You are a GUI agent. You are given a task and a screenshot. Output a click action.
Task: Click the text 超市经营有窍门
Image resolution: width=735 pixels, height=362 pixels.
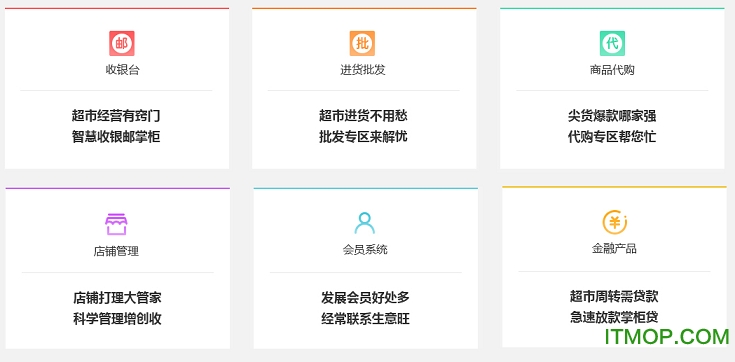click(x=116, y=116)
